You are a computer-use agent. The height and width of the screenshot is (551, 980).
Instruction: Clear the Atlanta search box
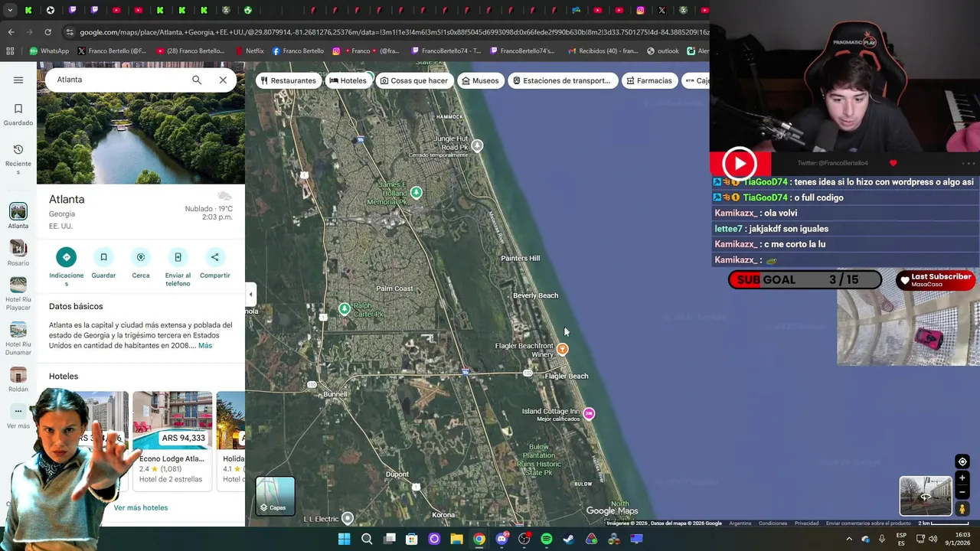[223, 80]
